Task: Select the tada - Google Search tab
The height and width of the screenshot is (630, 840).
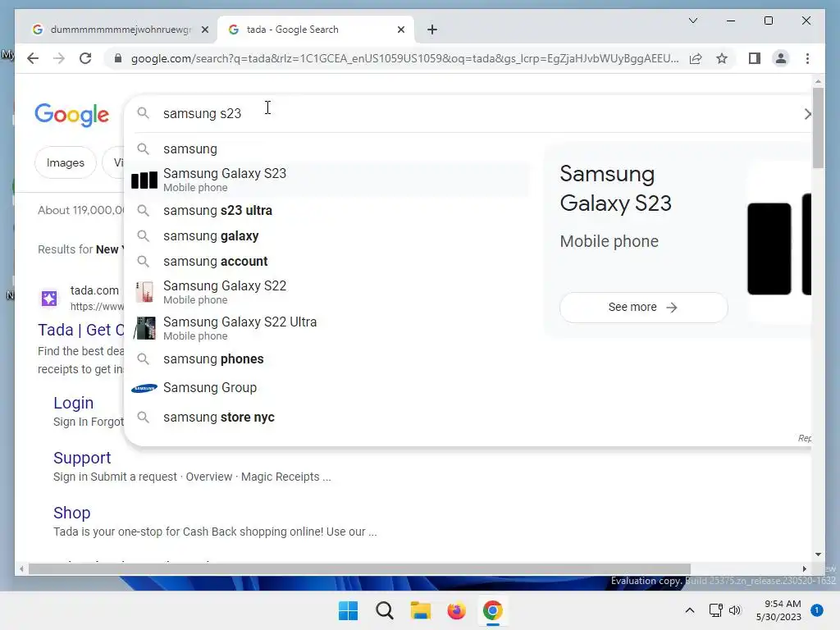Action: coord(316,30)
